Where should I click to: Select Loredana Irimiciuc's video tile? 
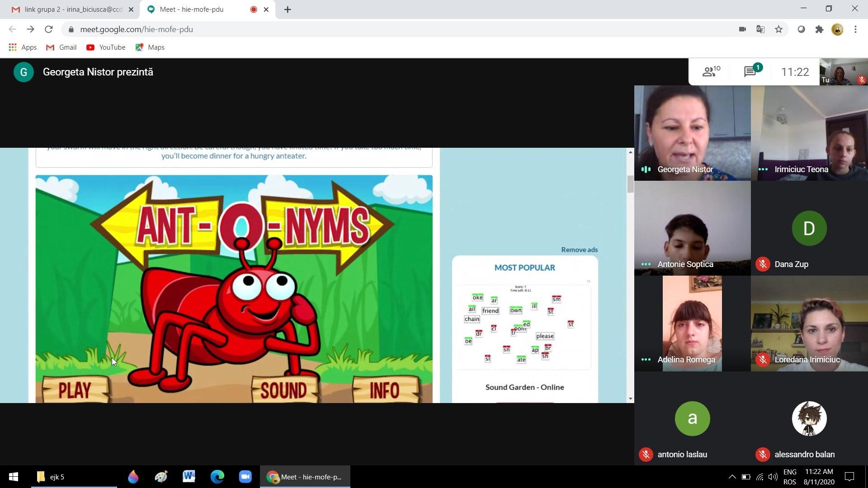tap(809, 324)
